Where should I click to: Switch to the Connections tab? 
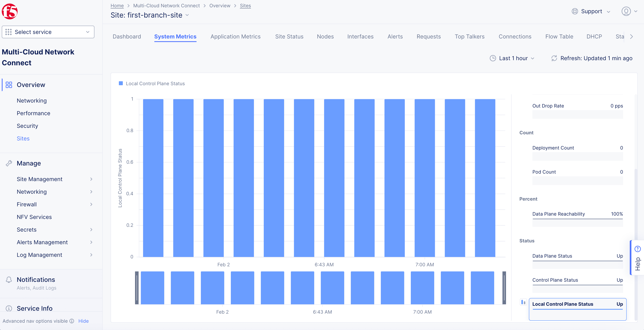(x=515, y=36)
